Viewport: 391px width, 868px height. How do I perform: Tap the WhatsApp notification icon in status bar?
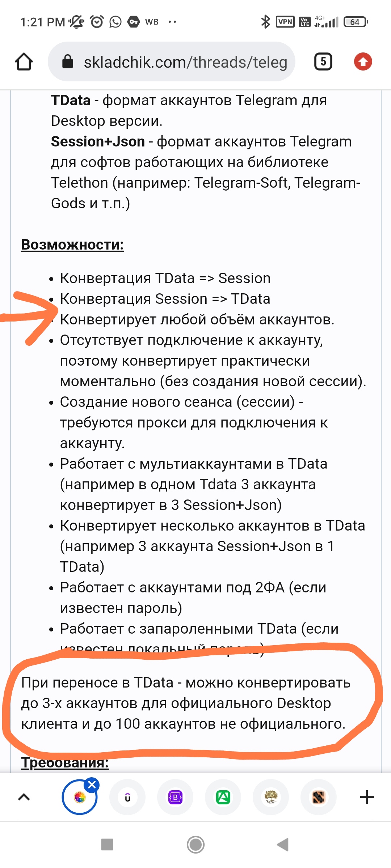[x=115, y=22]
